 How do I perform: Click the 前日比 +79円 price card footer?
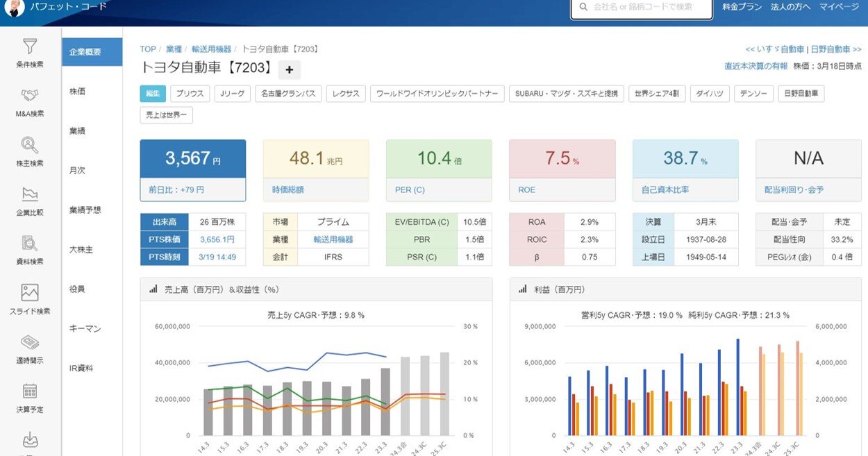(x=193, y=189)
